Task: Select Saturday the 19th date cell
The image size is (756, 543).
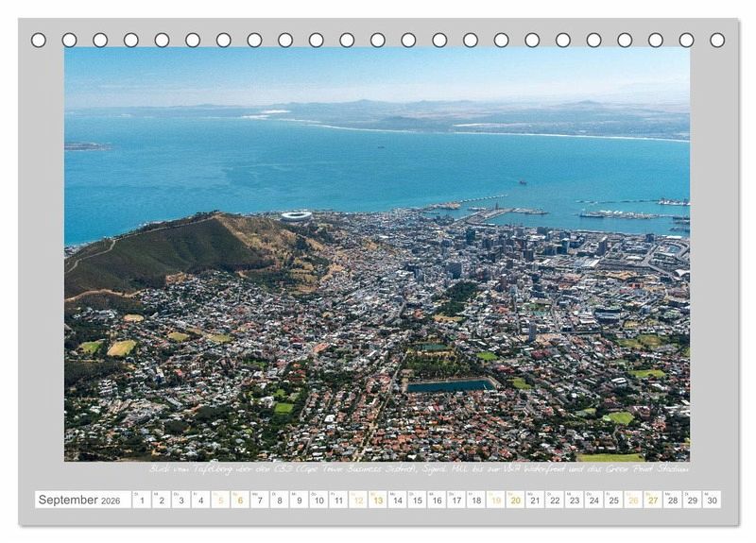Action: coord(495,500)
